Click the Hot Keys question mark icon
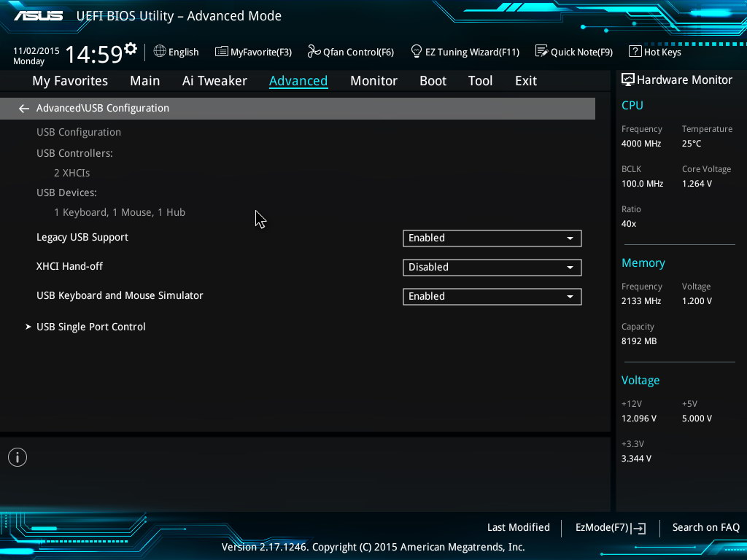The width and height of the screenshot is (747, 560). pos(635,52)
